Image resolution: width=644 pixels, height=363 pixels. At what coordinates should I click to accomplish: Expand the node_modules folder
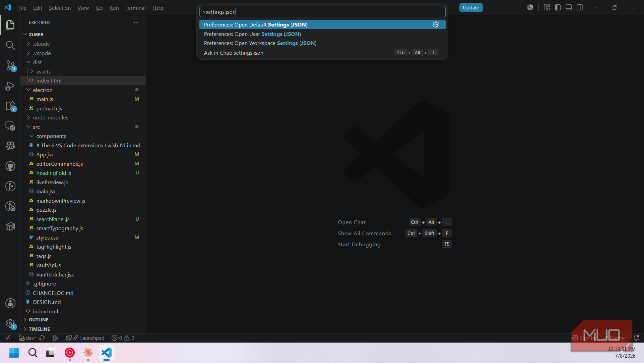coord(83,117)
